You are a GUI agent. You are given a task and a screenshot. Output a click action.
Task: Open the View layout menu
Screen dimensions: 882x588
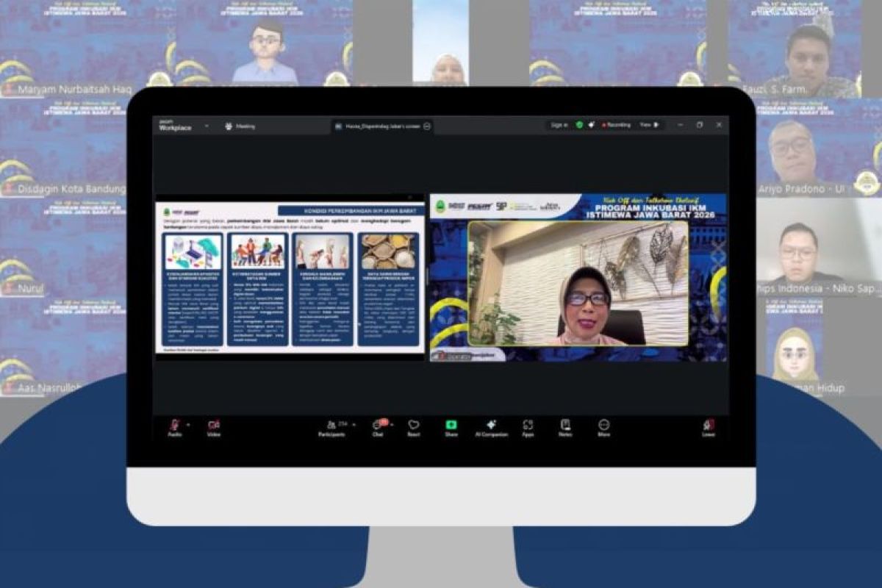tap(649, 125)
